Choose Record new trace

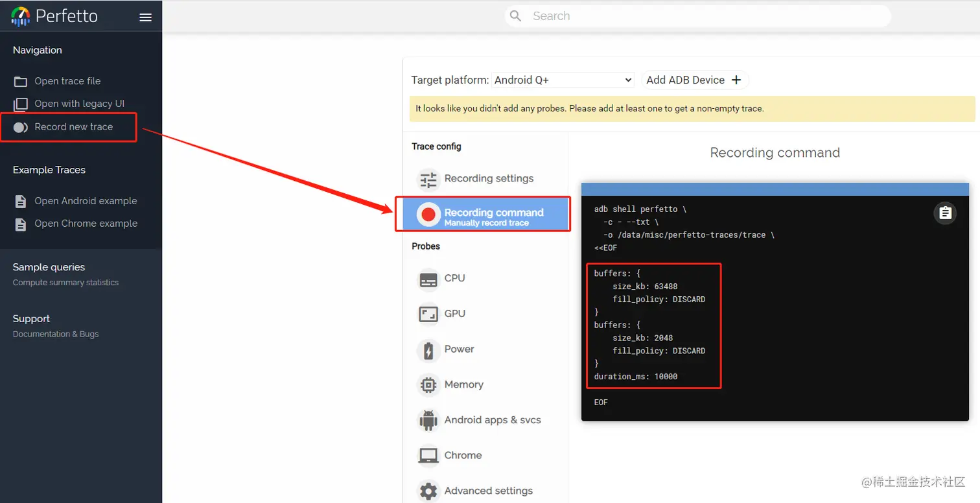point(74,127)
